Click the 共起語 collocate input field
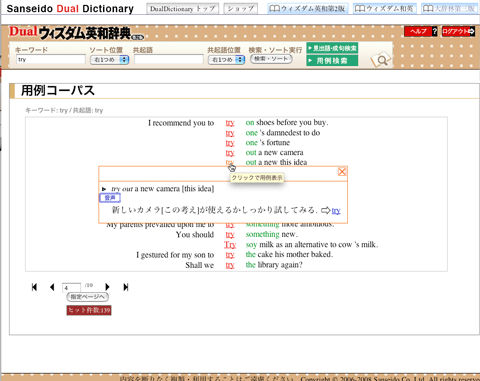The height and width of the screenshot is (381, 480). coord(169,59)
